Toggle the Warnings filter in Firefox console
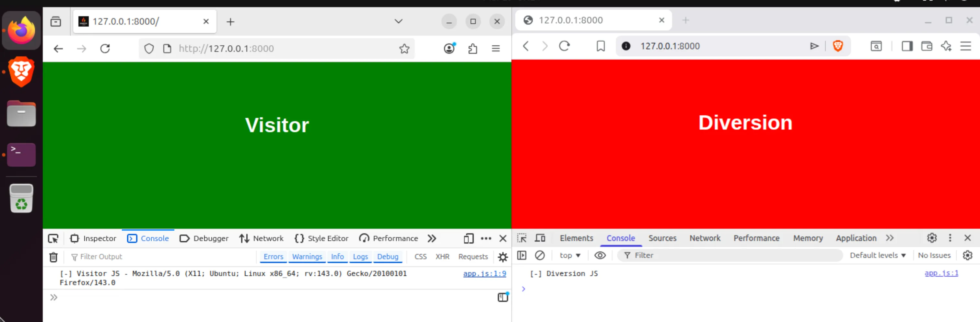Viewport: 980px width, 322px height. pyautogui.click(x=307, y=257)
